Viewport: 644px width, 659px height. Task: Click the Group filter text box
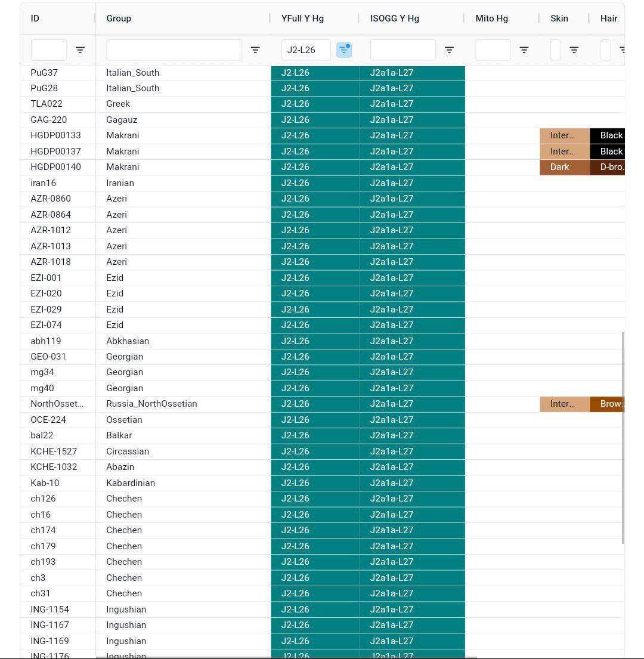click(174, 50)
